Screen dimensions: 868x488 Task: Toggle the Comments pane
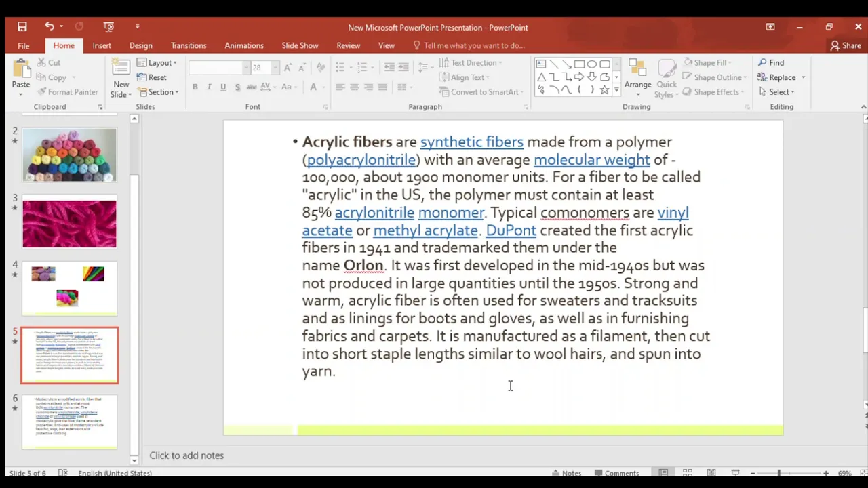pyautogui.click(x=616, y=473)
